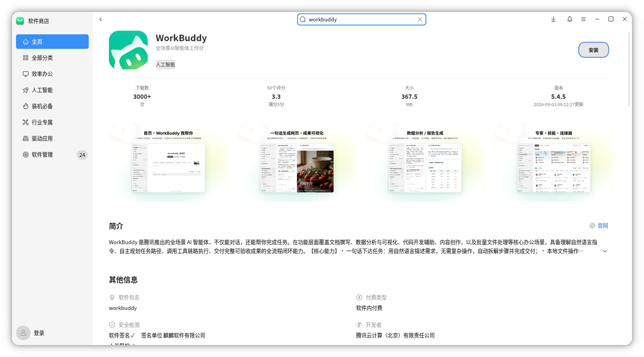Click the workbuddy package name text

[x=123, y=308]
